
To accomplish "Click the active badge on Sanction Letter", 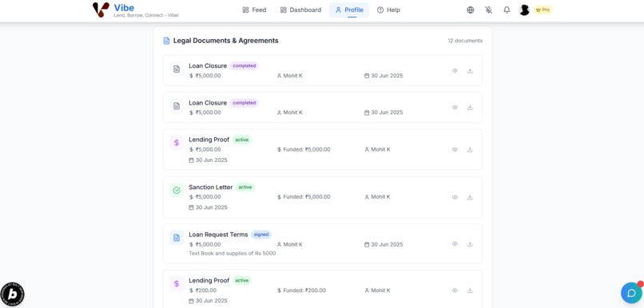I will click(x=245, y=187).
